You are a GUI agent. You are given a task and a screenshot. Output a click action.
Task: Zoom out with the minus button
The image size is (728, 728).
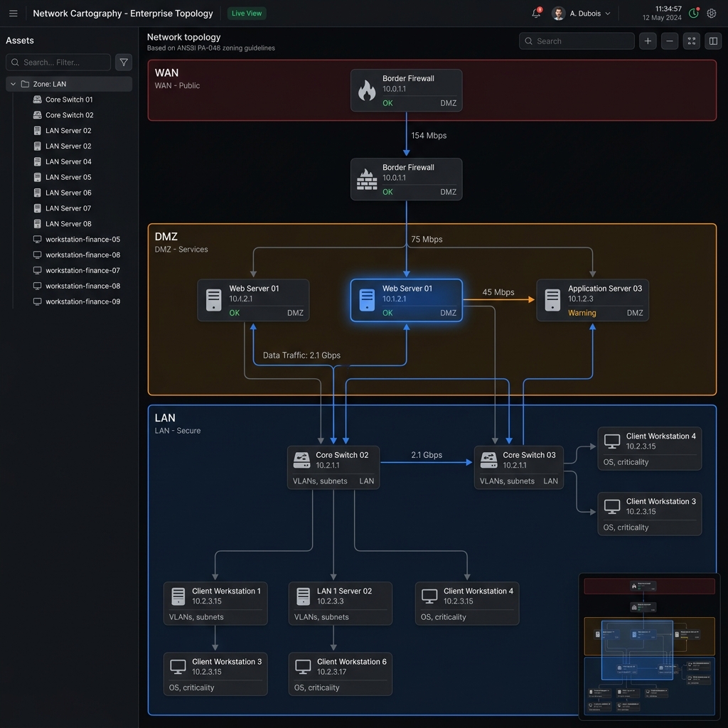pyautogui.click(x=670, y=41)
